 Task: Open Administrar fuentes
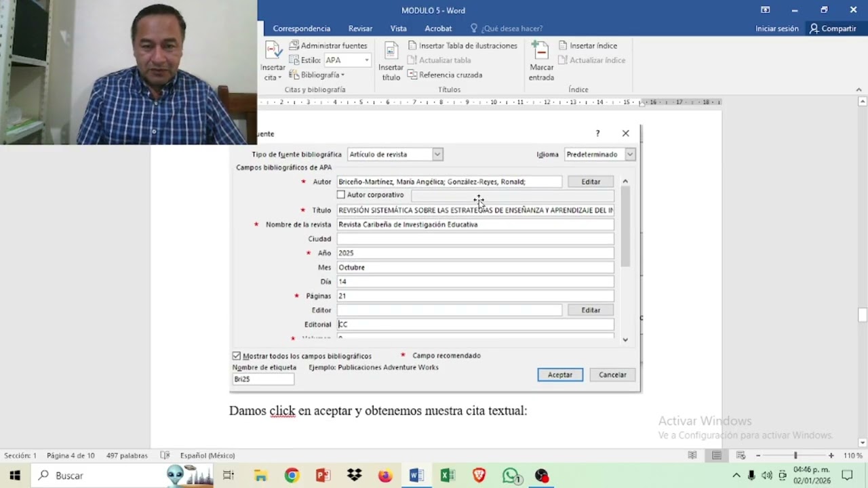pos(328,45)
